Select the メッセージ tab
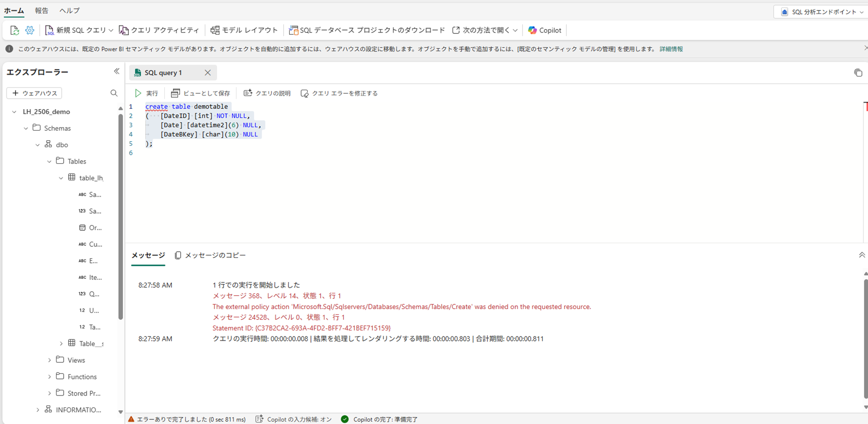Image resolution: width=868 pixels, height=424 pixels. point(148,255)
